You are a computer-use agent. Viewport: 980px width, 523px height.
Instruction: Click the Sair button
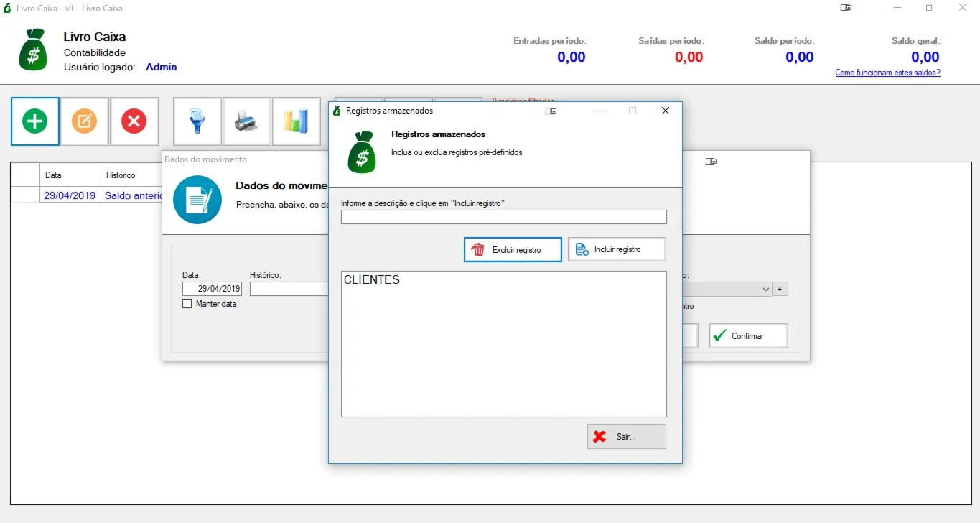click(626, 437)
